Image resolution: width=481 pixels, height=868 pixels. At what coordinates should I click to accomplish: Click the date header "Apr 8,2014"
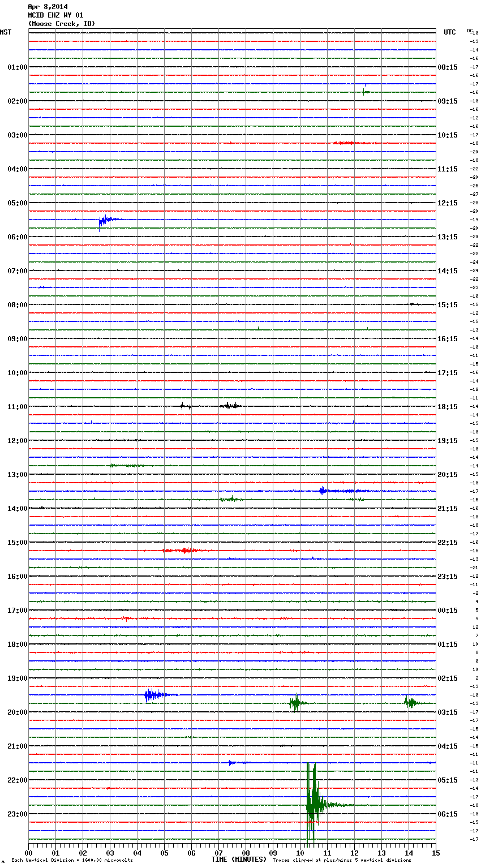(x=48, y=7)
